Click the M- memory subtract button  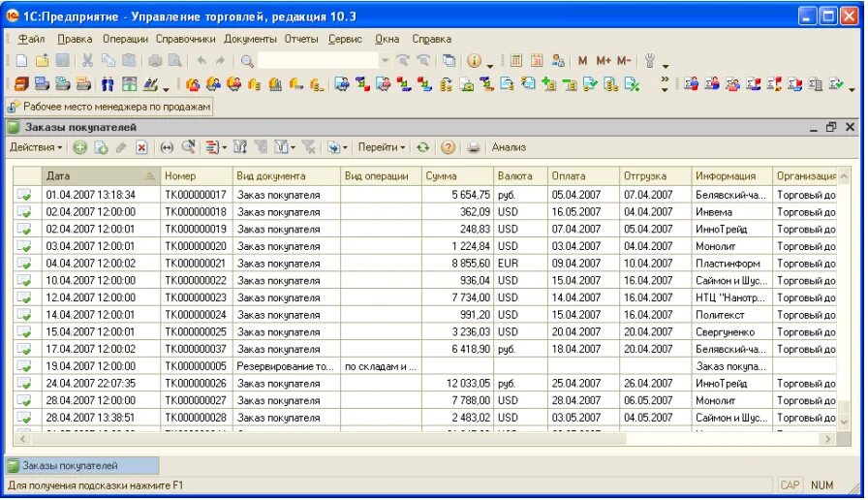coord(623,60)
